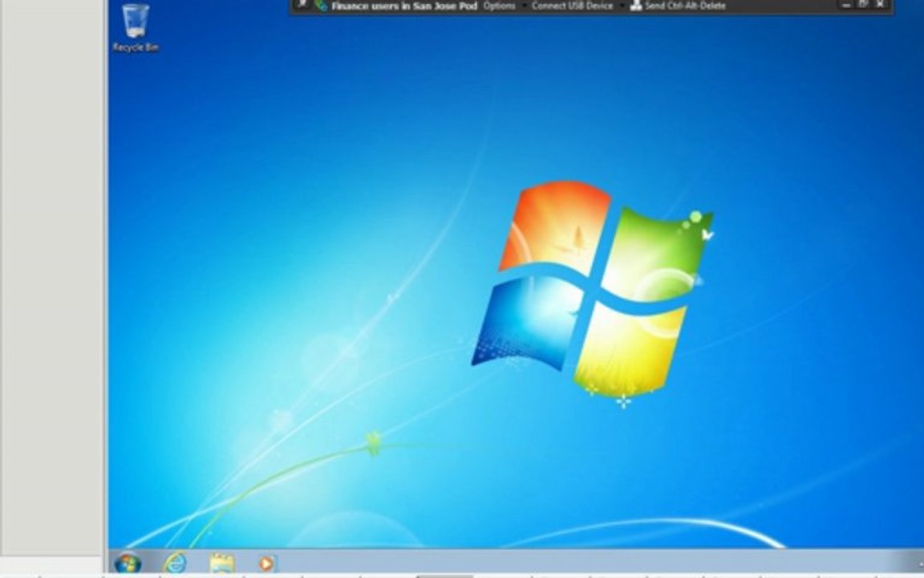Screen dimensions: 924x578
Task: Click the pin icon on the connection bar
Action: point(302,5)
